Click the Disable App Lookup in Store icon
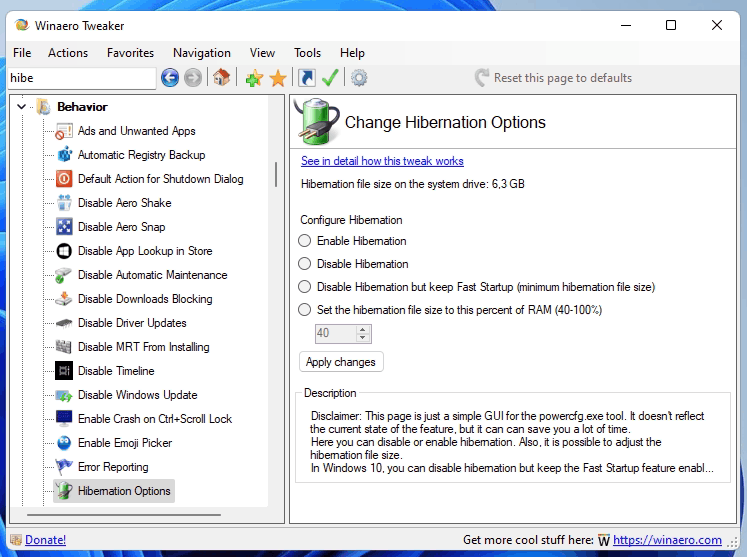The height and width of the screenshot is (557, 747). [64, 251]
